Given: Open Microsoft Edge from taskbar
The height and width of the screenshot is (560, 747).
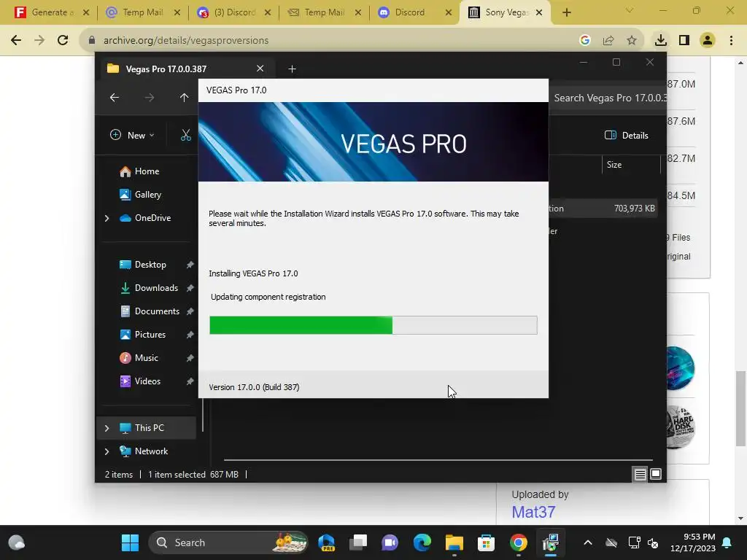Looking at the screenshot, I should coord(422,542).
